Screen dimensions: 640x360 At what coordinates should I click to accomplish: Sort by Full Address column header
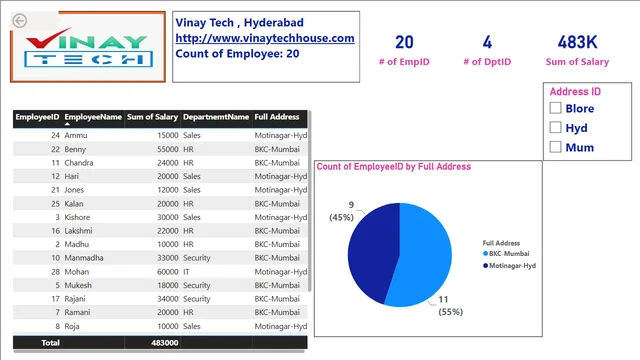[277, 117]
